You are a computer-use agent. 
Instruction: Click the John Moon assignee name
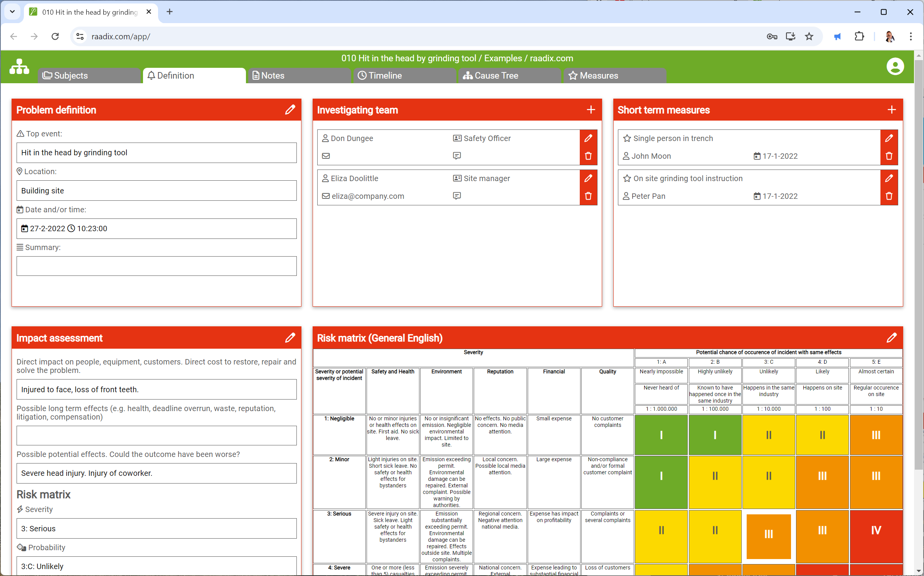coord(651,156)
